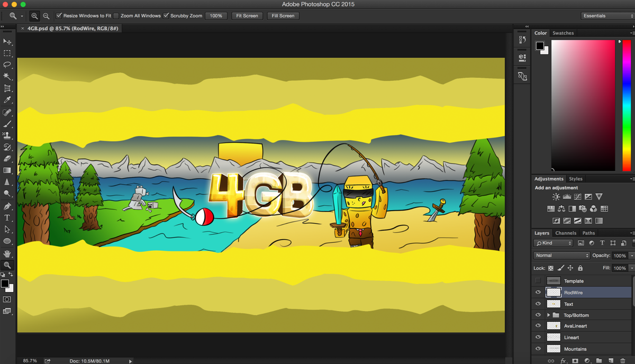635x364 pixels.
Task: Click the Add layer style fx icon
Action: coord(564,360)
